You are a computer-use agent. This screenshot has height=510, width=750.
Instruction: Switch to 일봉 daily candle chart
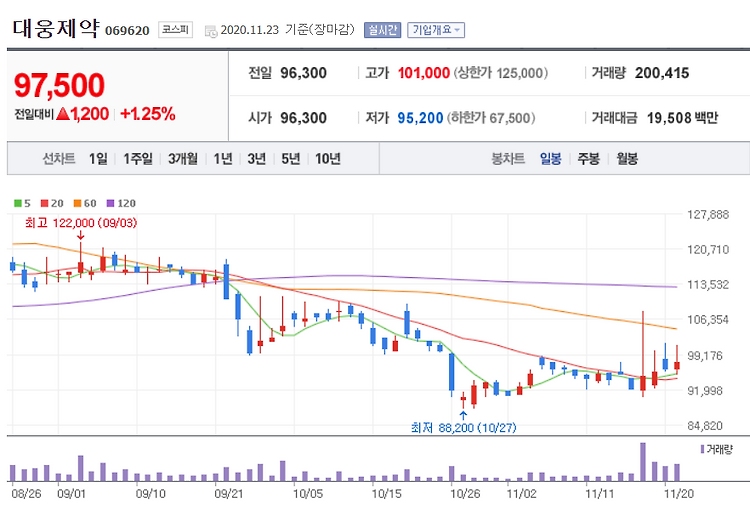coord(551,158)
